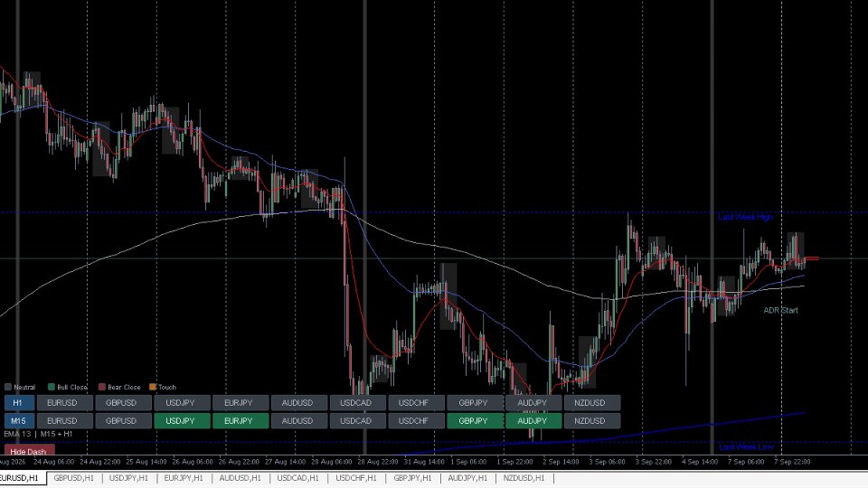Switch to the USDCHF,H1 chart tab
Screen dimensions: 868x488
coord(355,478)
